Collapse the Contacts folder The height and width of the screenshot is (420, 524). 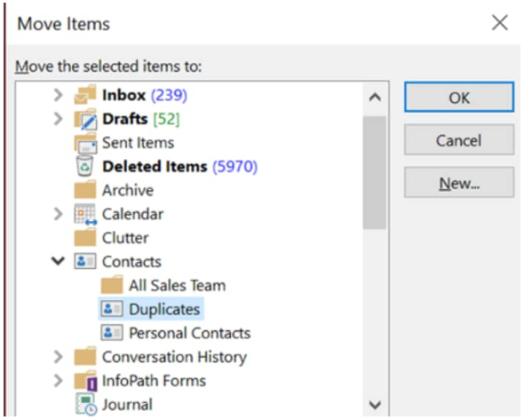point(58,261)
